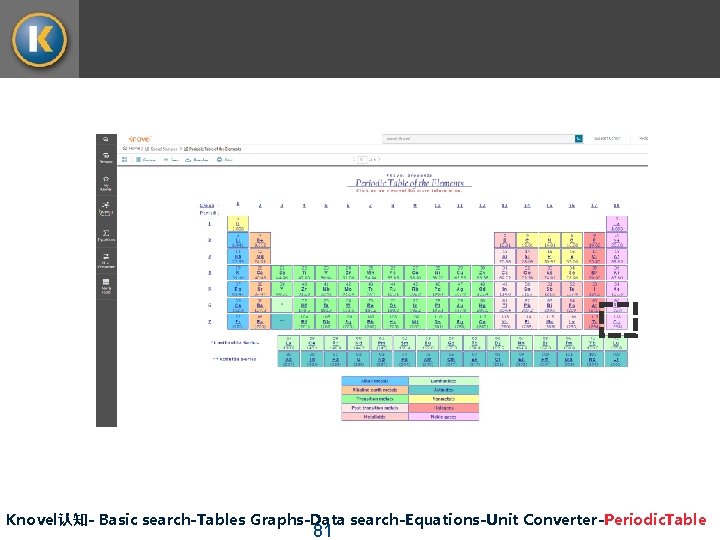Open Browse in the Knovel sidebar
Screen dimensions: 720x540
(x=106, y=158)
